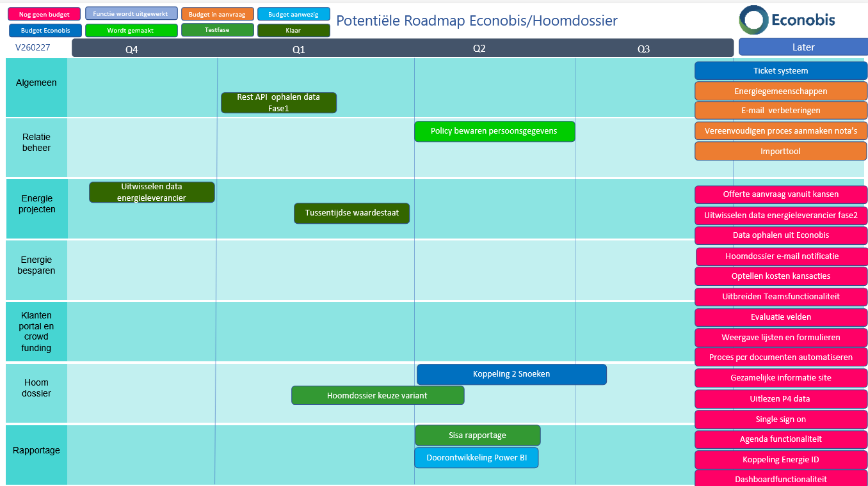868x486 pixels.
Task: Click 'E-mail verbeteringen' item
Action: (x=781, y=110)
